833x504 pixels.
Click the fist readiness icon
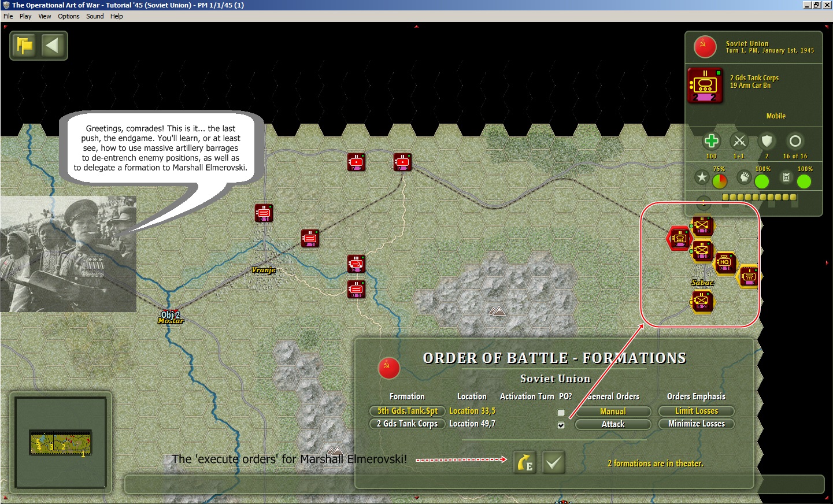[x=744, y=177]
